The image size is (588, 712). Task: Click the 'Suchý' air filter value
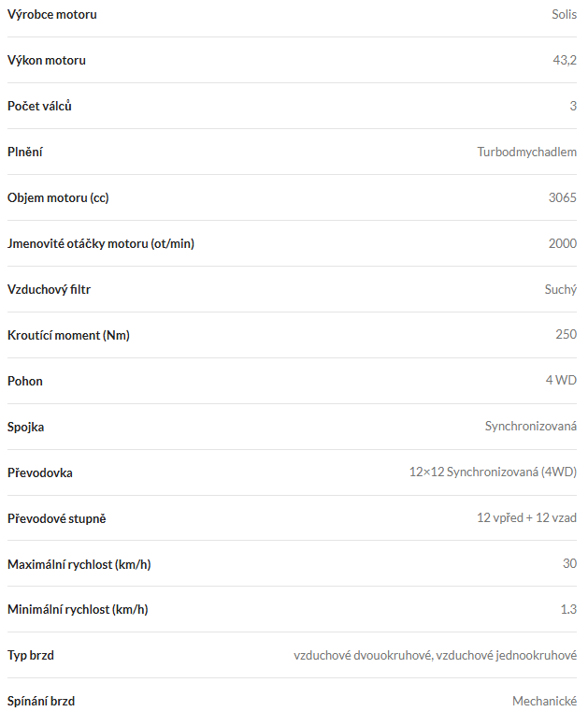[x=560, y=289]
